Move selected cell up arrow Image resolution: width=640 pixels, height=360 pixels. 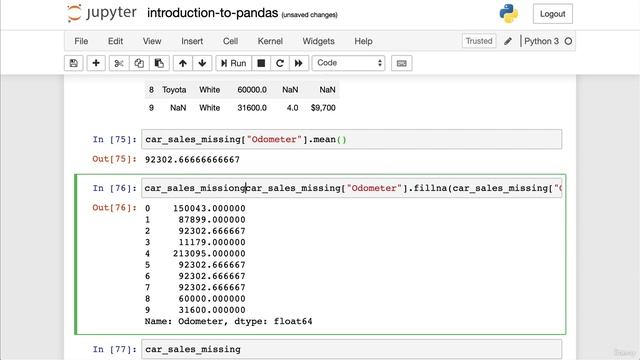click(x=183, y=63)
